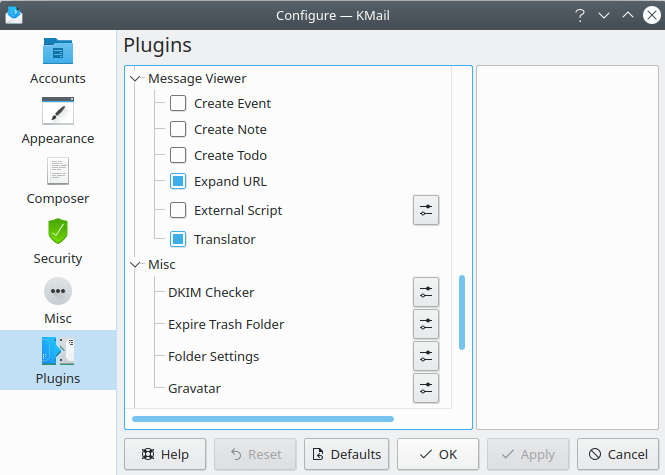Go to the Security section

click(x=58, y=240)
